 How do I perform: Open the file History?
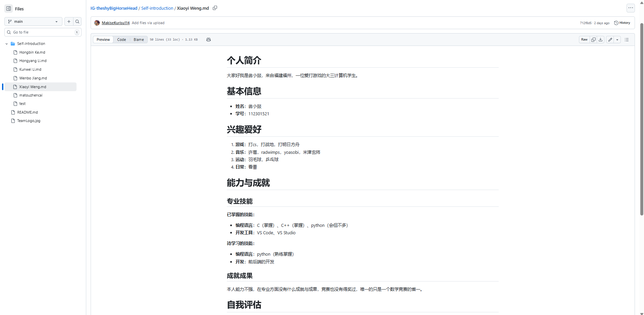tap(622, 23)
